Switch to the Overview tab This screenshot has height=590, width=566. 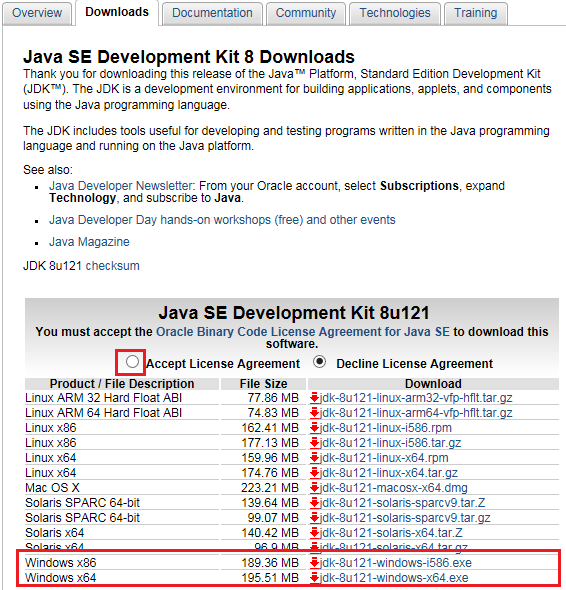[x=37, y=13]
